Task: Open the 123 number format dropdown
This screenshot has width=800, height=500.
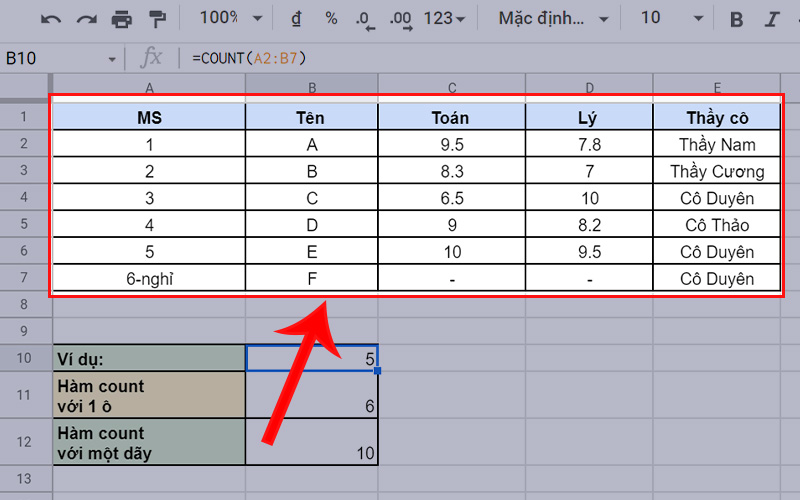Action: pos(444,19)
